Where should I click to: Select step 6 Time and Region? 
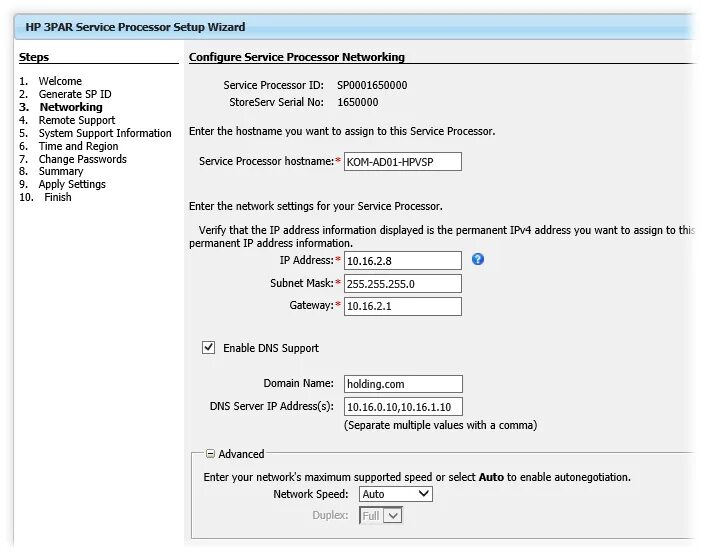78,146
